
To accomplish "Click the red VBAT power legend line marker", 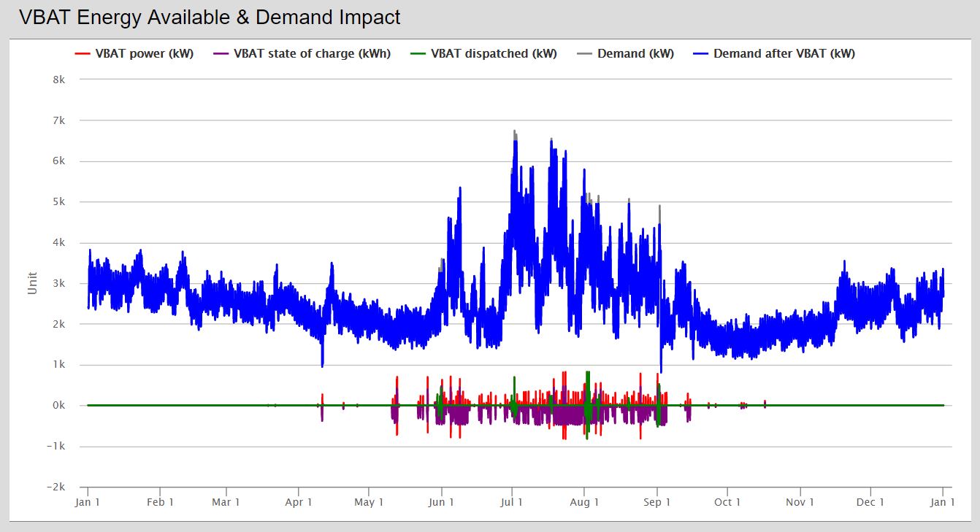I will [83, 54].
